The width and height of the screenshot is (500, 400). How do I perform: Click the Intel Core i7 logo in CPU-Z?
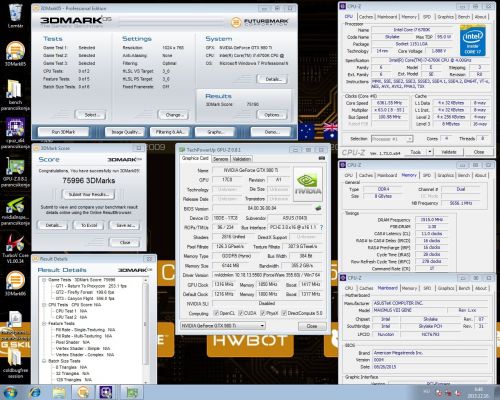pos(473,41)
